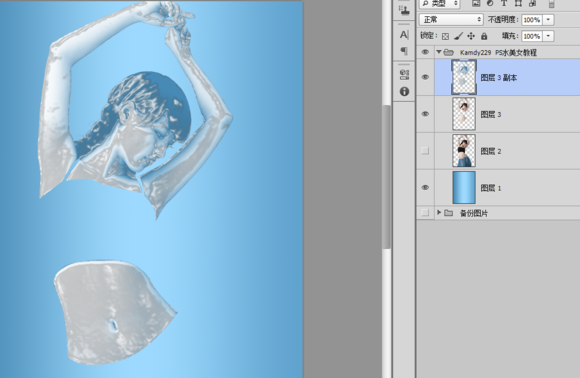This screenshot has height=378, width=580.
Task: Select the 图层 3 副本 layer name
Action: click(499, 77)
